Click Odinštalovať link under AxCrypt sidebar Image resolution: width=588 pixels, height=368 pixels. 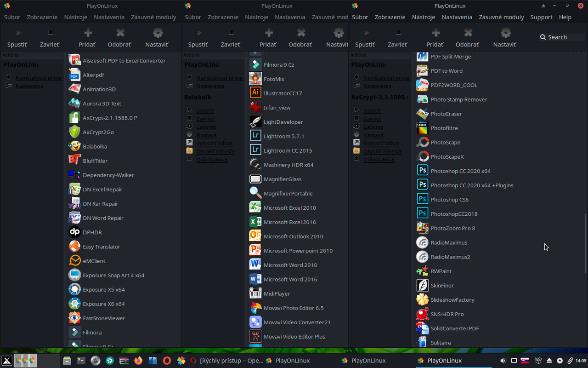pyautogui.click(x=379, y=160)
